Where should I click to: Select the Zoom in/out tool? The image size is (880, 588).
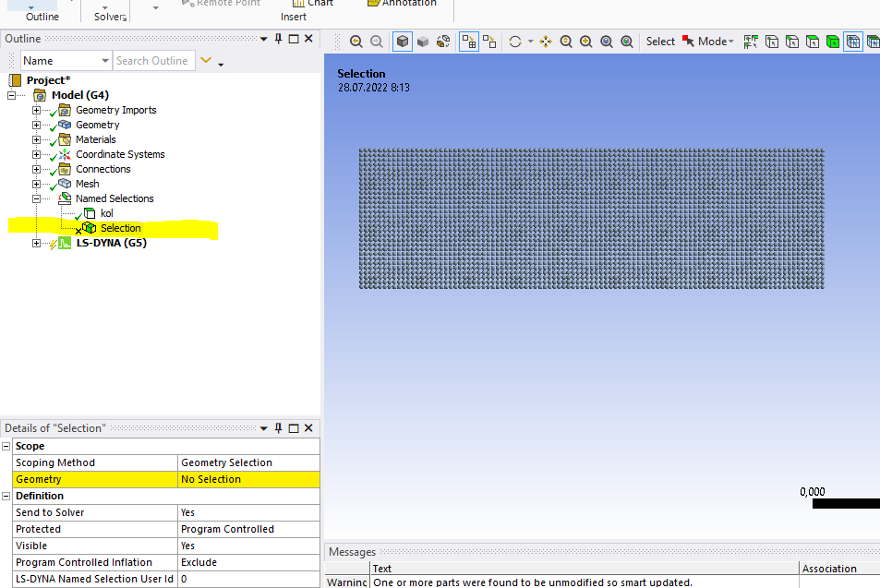[566, 42]
